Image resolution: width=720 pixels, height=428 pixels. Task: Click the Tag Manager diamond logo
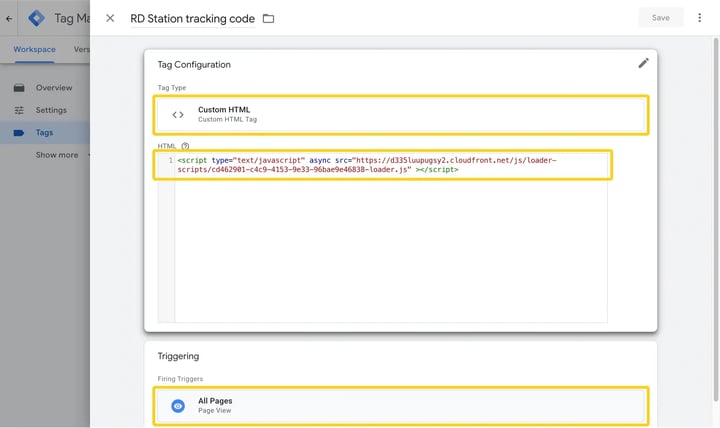pos(36,18)
